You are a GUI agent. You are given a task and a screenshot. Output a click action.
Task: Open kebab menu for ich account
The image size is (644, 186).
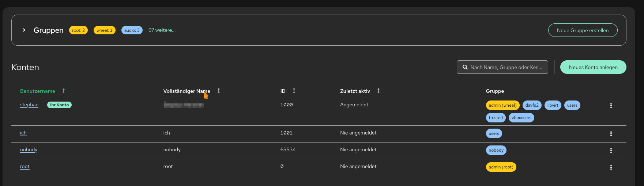(611, 134)
